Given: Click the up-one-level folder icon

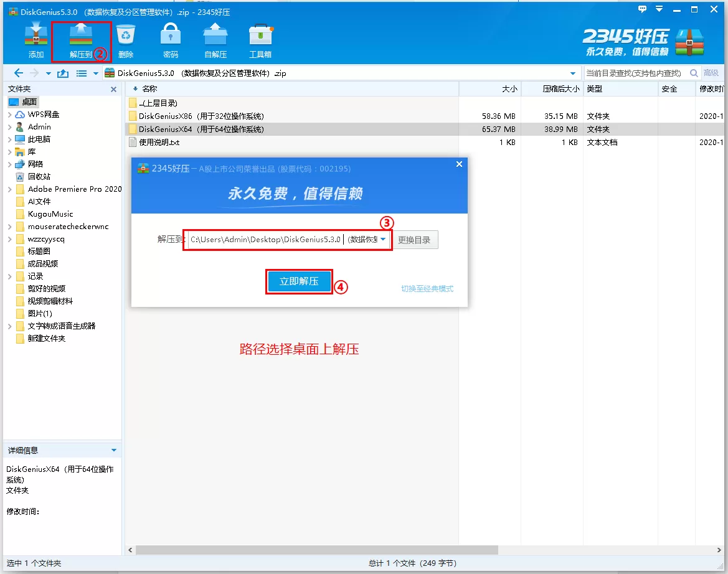Looking at the screenshot, I should tap(63, 73).
